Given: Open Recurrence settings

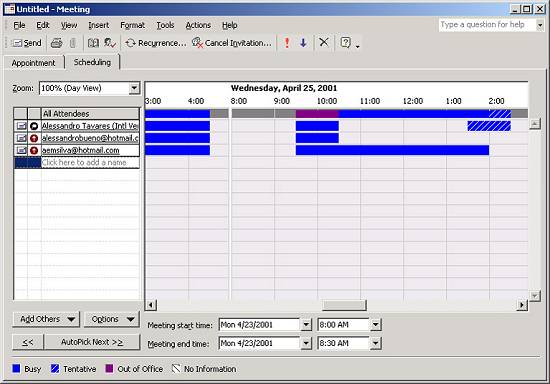Looking at the screenshot, I should [156, 43].
